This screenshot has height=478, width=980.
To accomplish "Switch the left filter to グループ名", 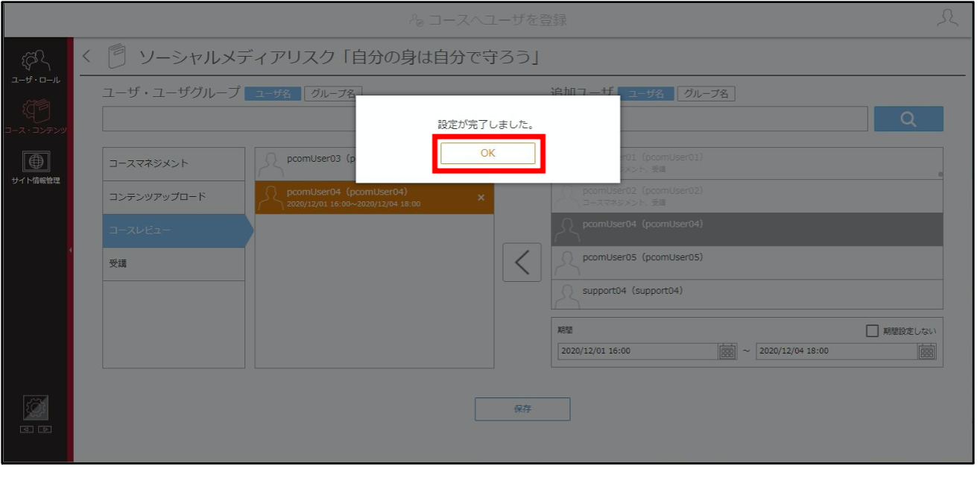I will coord(332,93).
